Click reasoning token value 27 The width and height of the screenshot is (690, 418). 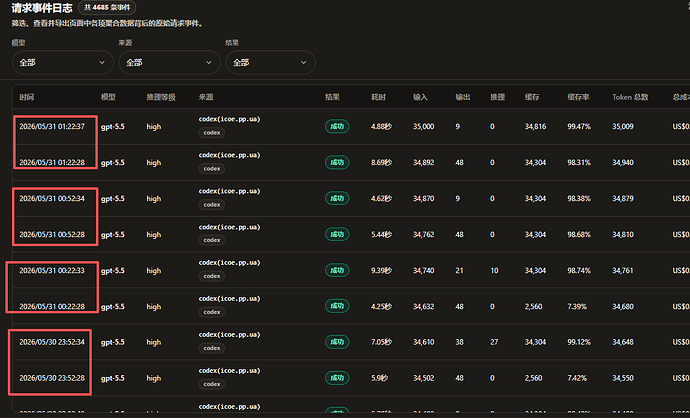pos(494,342)
